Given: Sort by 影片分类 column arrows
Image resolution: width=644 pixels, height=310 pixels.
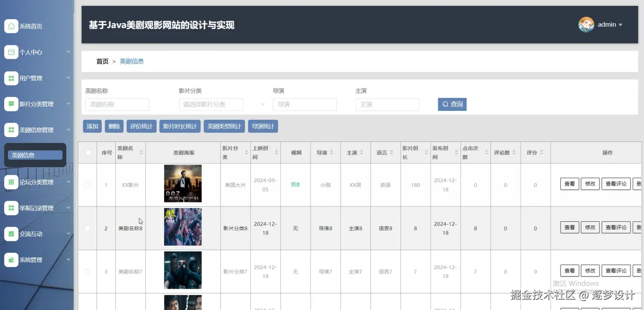Looking at the screenshot, I should (246, 152).
